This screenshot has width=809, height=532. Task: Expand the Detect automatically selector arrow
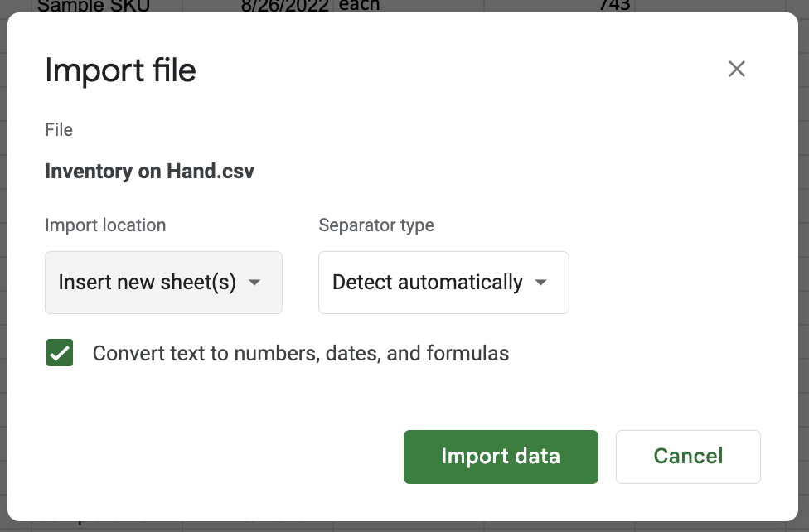(x=540, y=283)
